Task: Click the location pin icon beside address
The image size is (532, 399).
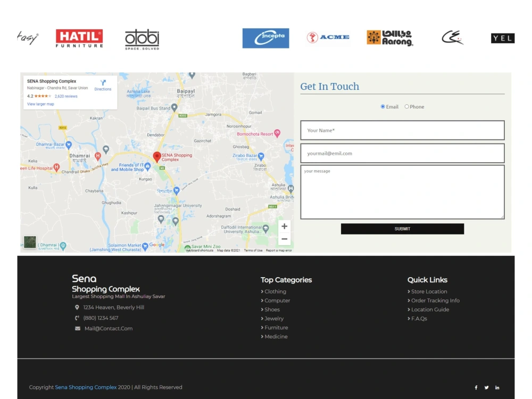Action: [77, 307]
